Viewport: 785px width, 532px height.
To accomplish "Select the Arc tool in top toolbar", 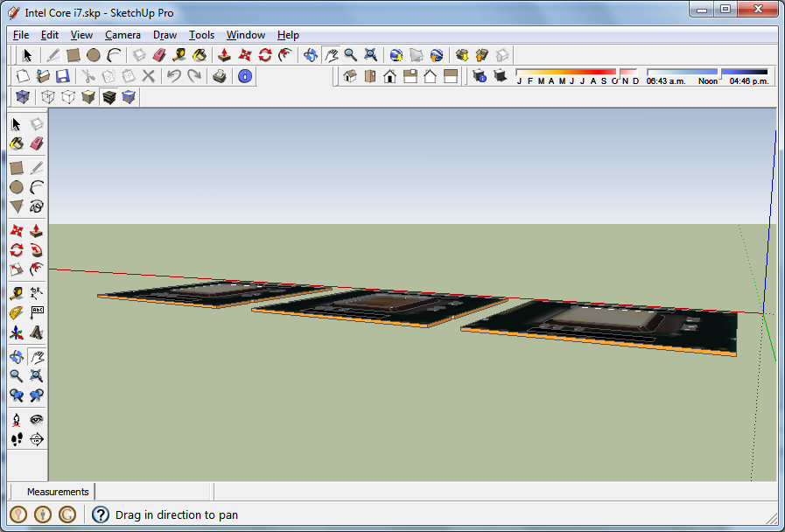I will (x=114, y=55).
